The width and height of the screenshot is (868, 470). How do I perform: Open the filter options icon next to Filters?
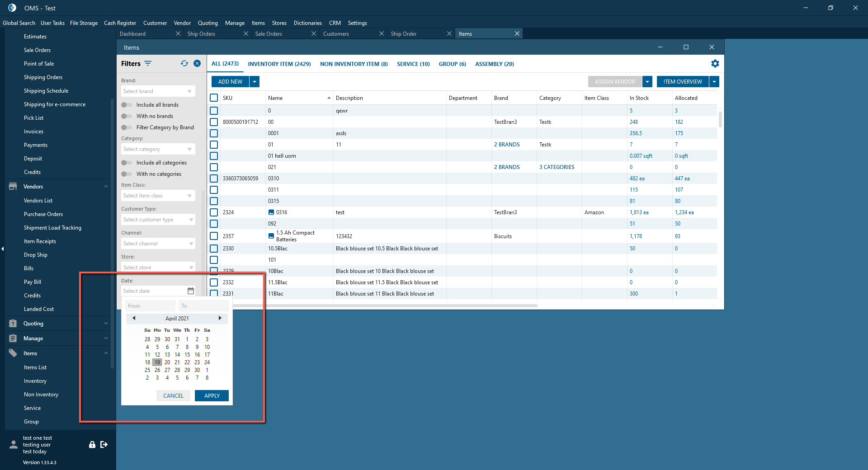(148, 64)
